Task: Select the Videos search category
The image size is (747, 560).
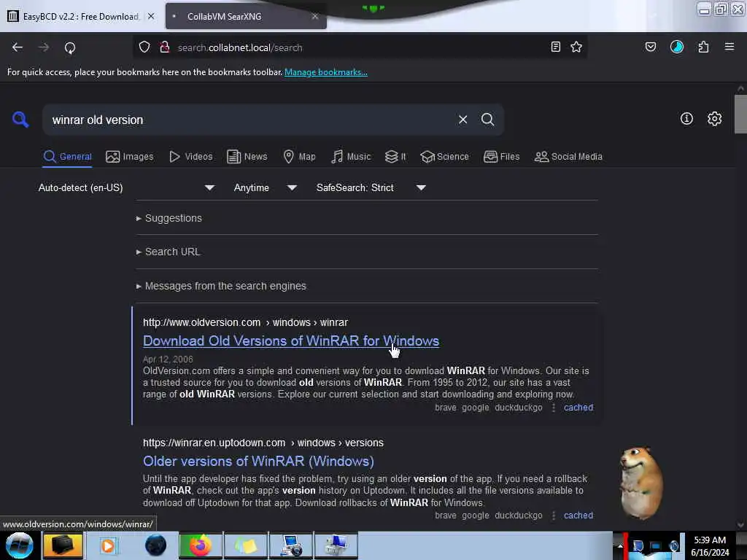Action: pyautogui.click(x=192, y=157)
